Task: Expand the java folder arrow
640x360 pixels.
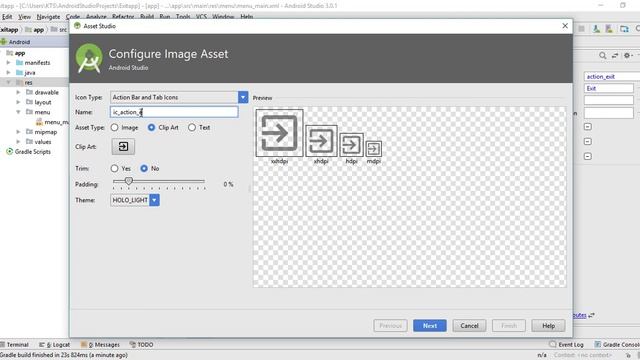Action: click(x=9, y=72)
